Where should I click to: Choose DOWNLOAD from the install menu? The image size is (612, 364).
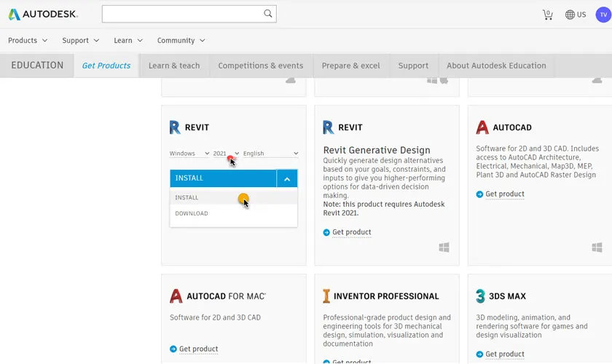point(192,214)
